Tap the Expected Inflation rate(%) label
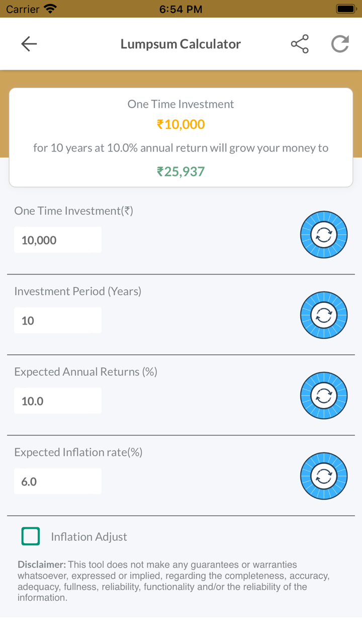The width and height of the screenshot is (362, 644). (78, 452)
